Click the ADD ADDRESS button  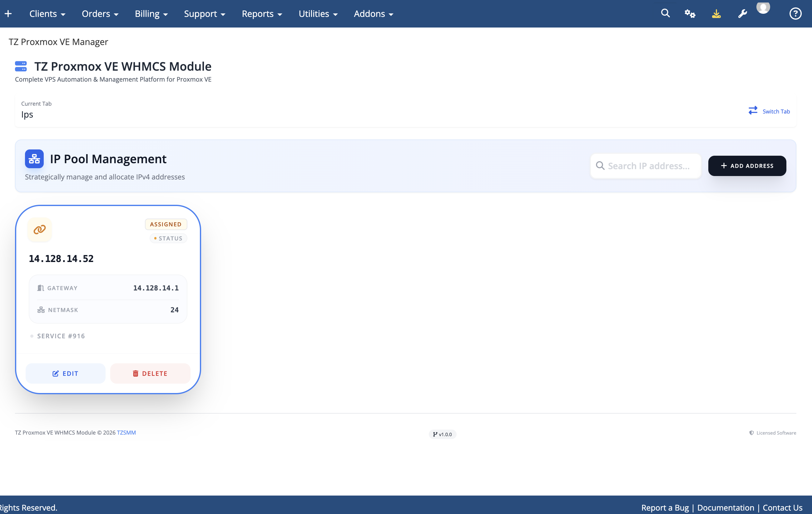point(747,166)
